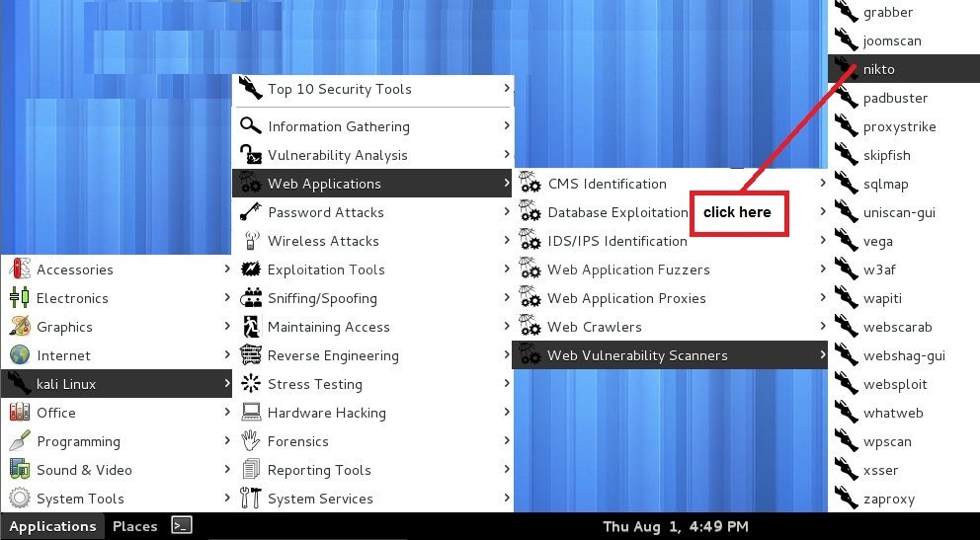Launch sqlmap from the scanner list
The width and height of the screenshot is (980, 540).
tap(904, 184)
